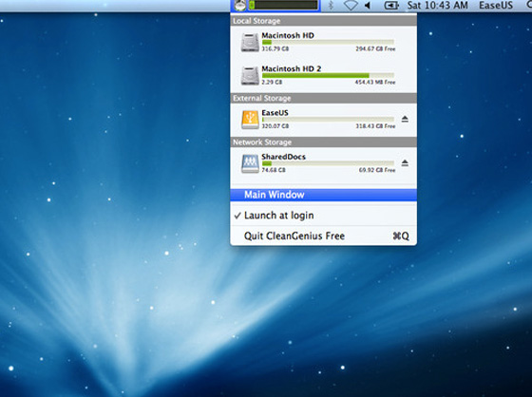Click the 2.29 GB capacity text
Screen dimensions: 532x397
(x=272, y=82)
